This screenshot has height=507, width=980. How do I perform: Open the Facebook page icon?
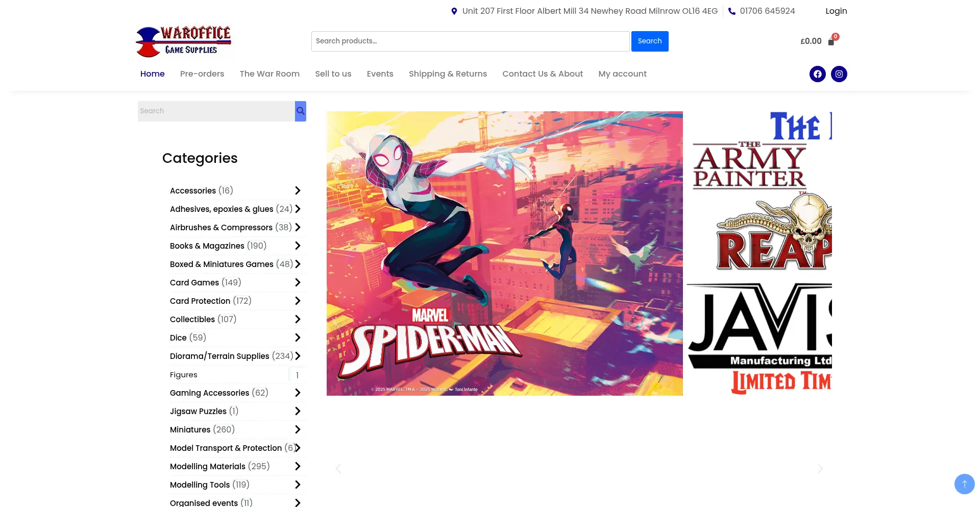coord(817,74)
